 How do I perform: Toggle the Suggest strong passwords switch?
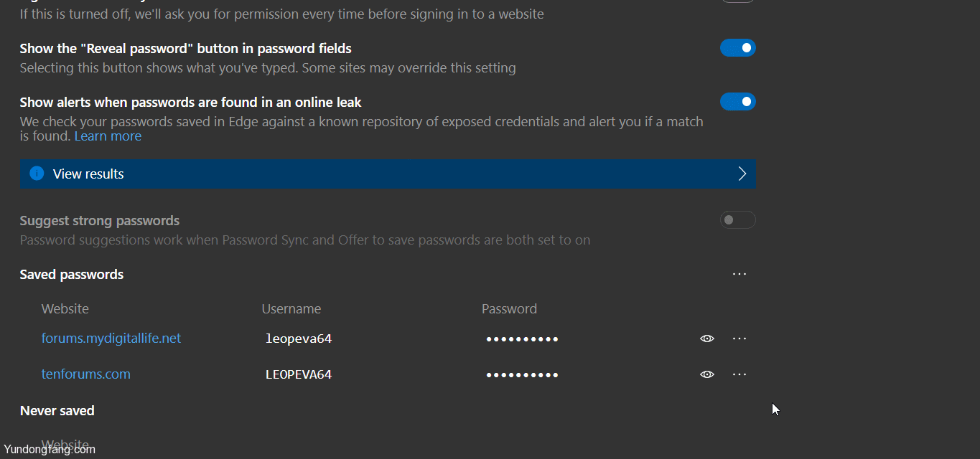pos(738,220)
